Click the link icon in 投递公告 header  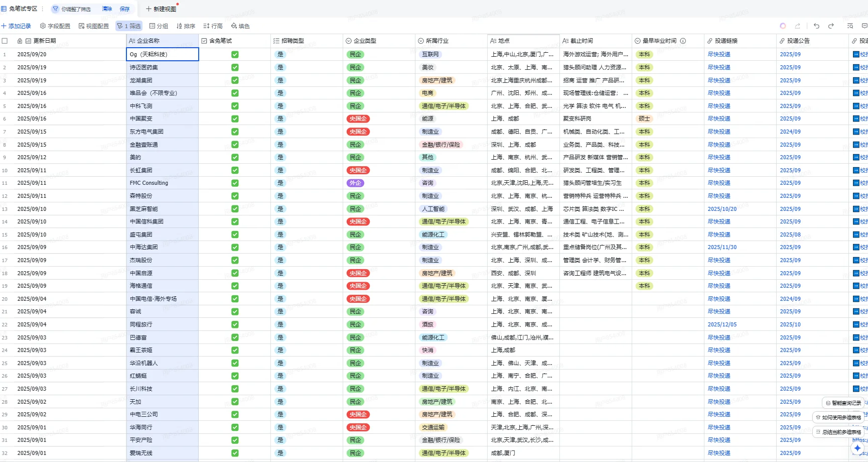coord(782,41)
